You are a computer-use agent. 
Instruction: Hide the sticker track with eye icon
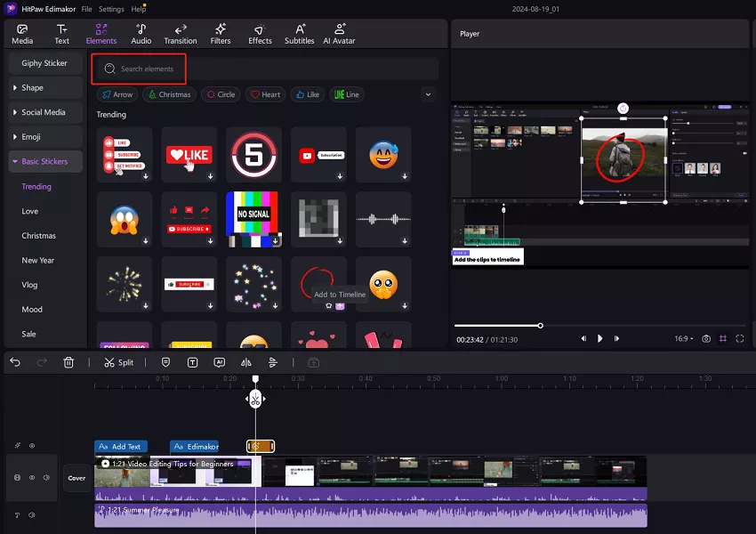tap(32, 446)
